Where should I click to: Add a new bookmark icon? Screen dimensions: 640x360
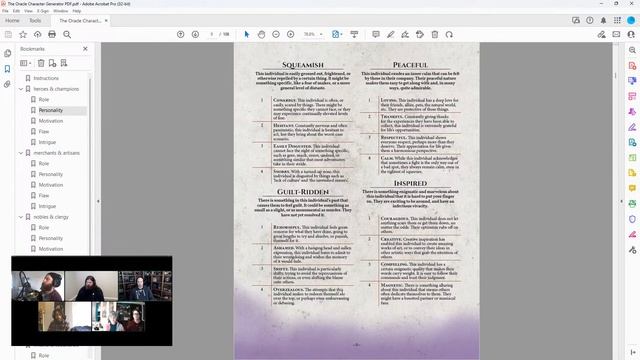[52, 63]
